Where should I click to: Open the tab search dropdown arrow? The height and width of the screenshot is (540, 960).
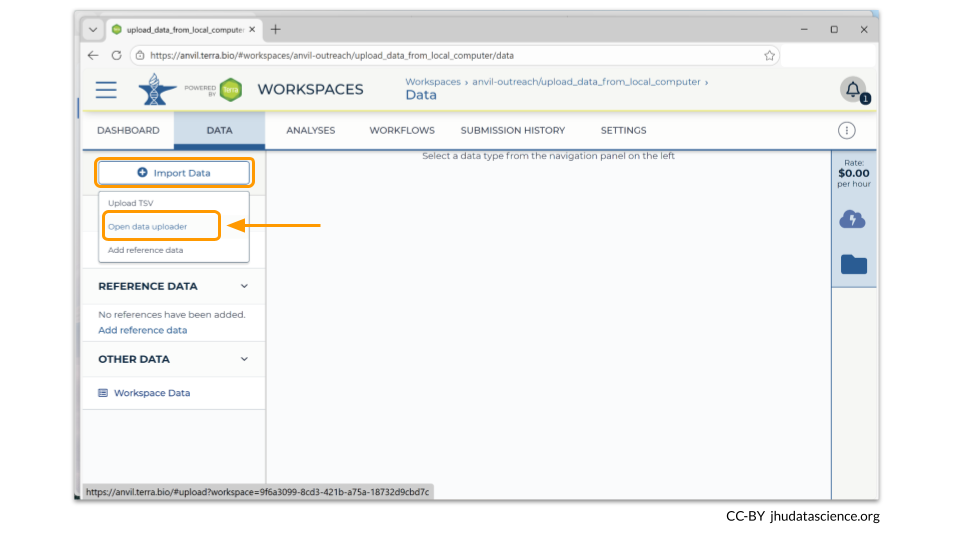click(x=92, y=29)
